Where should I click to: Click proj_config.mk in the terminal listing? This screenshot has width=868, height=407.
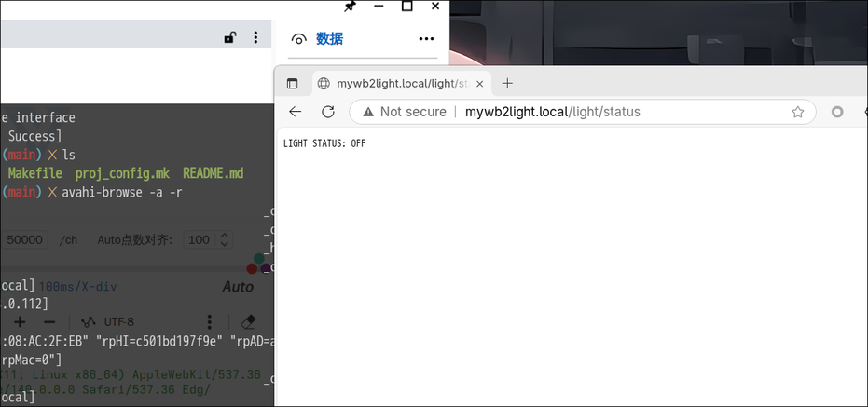[122, 173]
